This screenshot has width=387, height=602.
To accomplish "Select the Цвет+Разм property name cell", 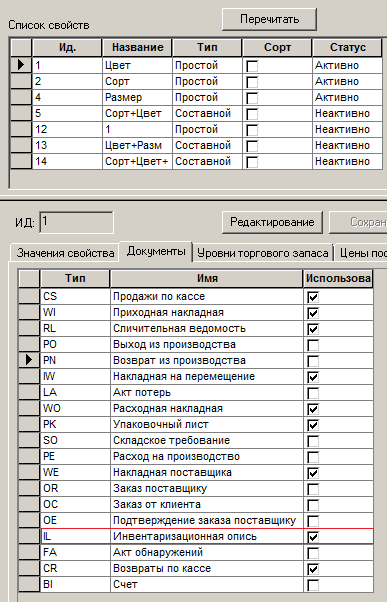I will (137, 146).
